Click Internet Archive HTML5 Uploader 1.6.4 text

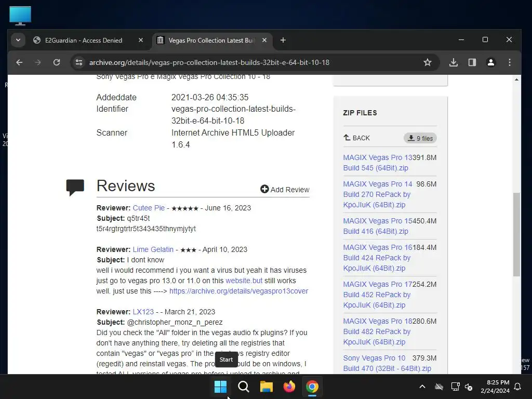point(233,138)
